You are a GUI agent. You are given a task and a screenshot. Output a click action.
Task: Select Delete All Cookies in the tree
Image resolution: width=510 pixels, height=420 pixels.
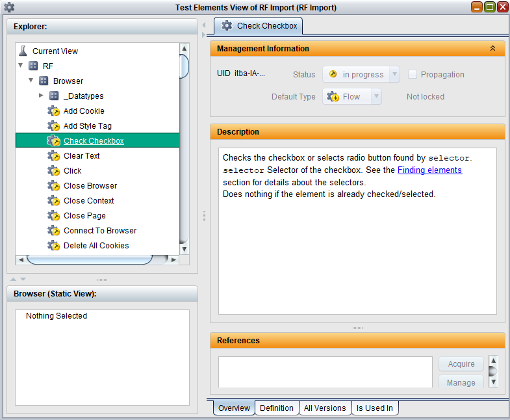(96, 246)
